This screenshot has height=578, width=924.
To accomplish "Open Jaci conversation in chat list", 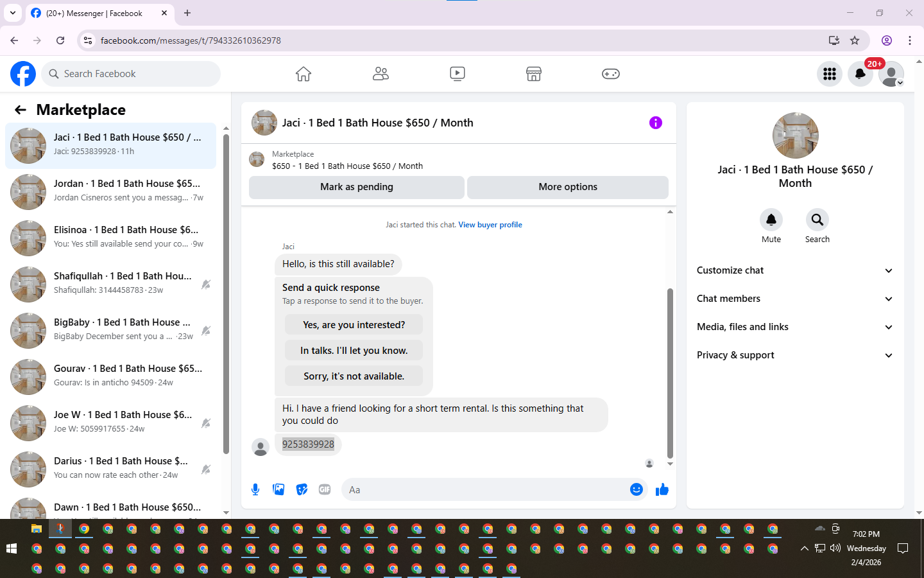I will (110, 146).
